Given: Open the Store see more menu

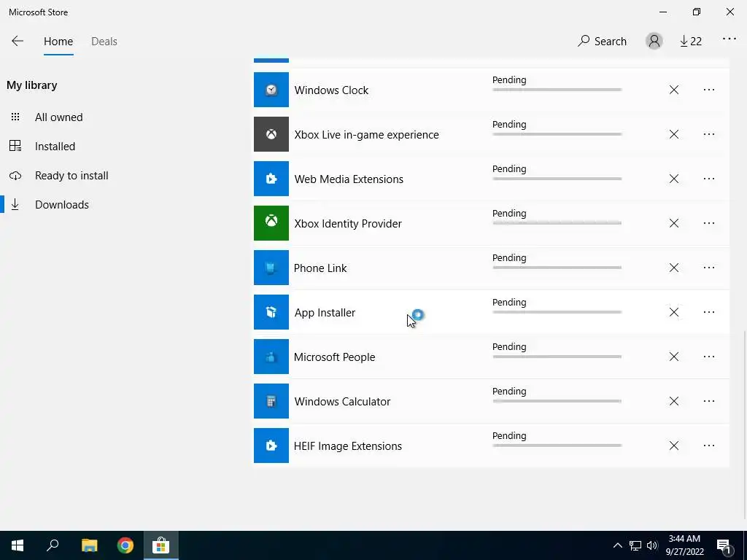Looking at the screenshot, I should pos(729,39).
